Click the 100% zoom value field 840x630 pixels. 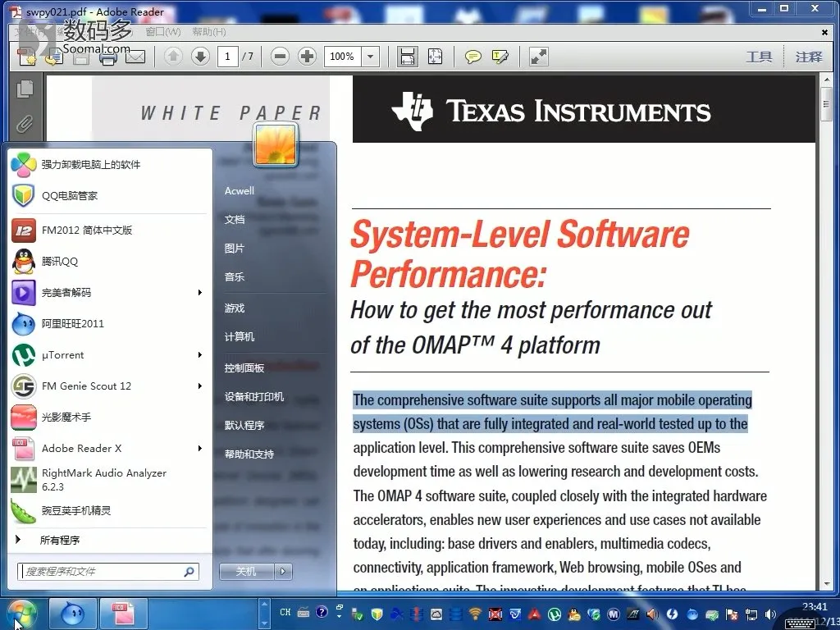[x=342, y=57]
